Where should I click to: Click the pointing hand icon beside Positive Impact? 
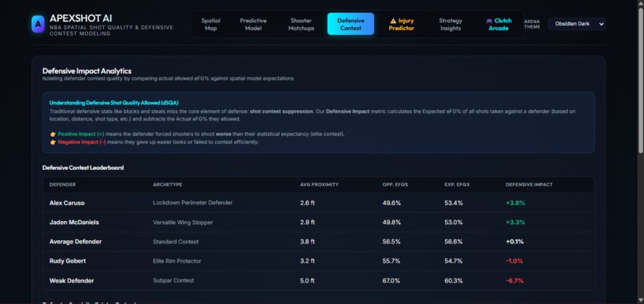click(x=53, y=134)
